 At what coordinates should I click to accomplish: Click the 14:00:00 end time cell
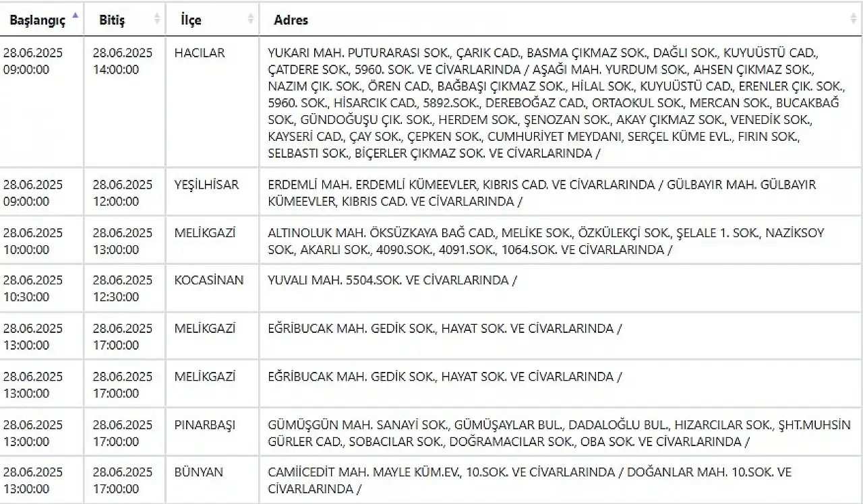tap(125, 102)
